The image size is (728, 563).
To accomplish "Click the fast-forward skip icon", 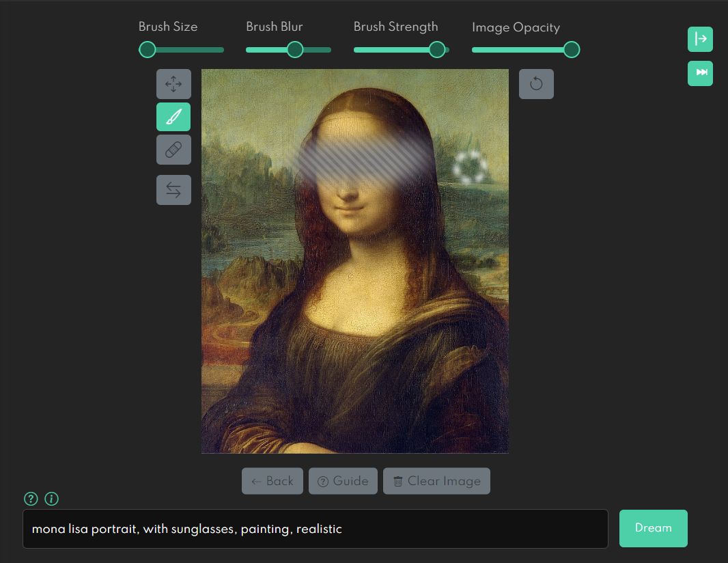I will coord(700,73).
